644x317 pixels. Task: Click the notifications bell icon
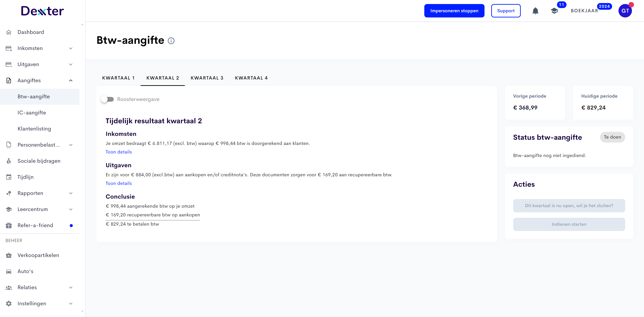[x=535, y=11]
